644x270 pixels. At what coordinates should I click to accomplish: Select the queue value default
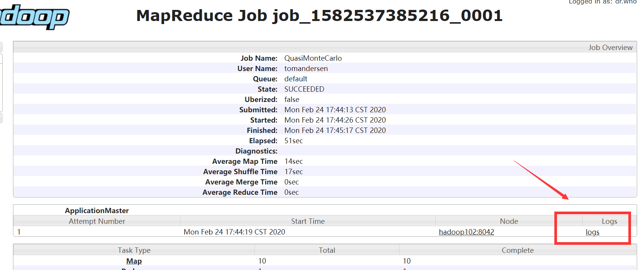click(296, 79)
